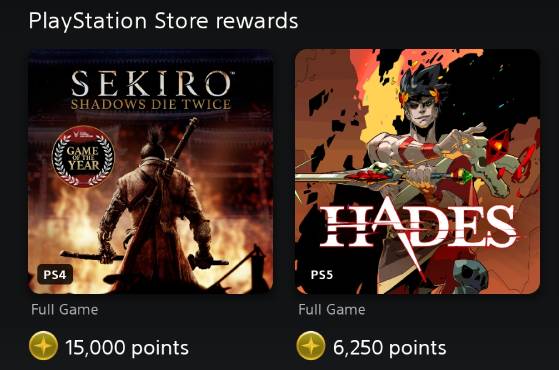Select the 6,250 points price label
This screenshot has height=370, width=559.
pyautogui.click(x=389, y=348)
